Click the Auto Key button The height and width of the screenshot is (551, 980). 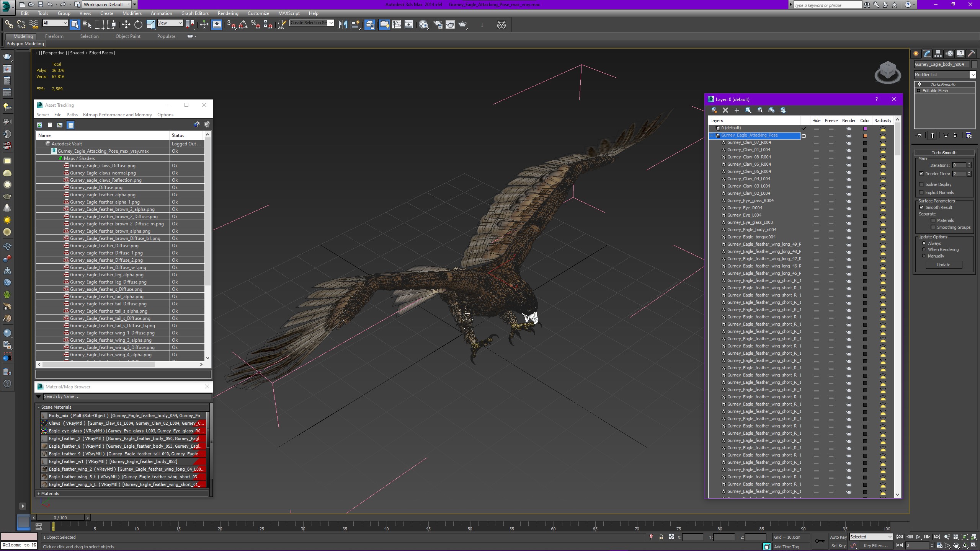[838, 537]
